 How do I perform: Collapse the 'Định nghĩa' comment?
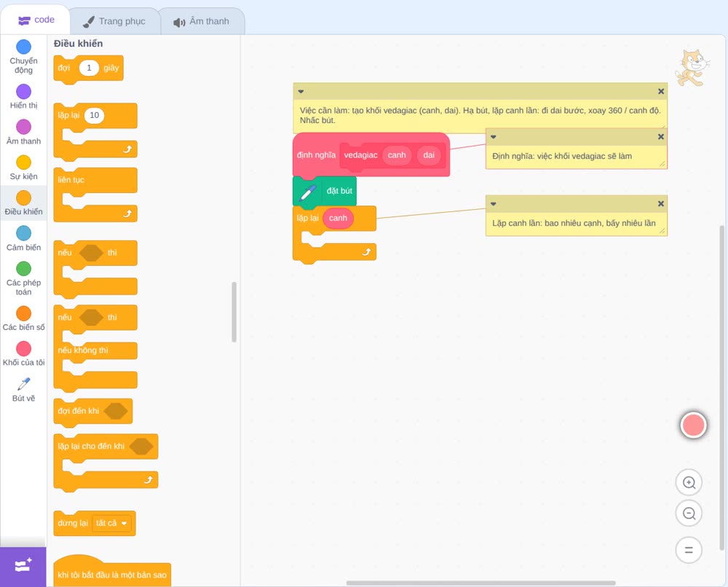click(x=494, y=137)
